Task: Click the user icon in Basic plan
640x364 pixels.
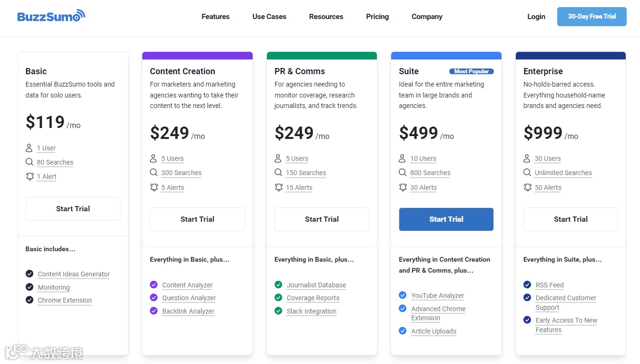Action: pyautogui.click(x=30, y=148)
